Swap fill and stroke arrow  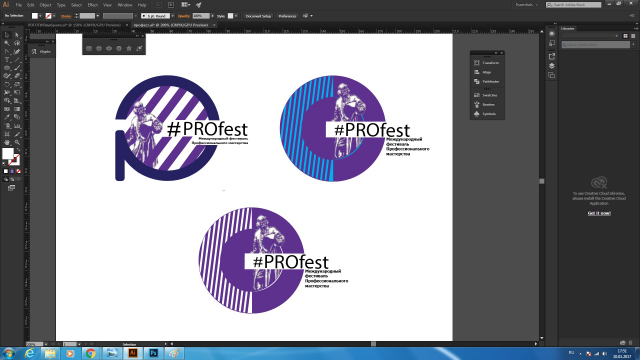coord(19,149)
